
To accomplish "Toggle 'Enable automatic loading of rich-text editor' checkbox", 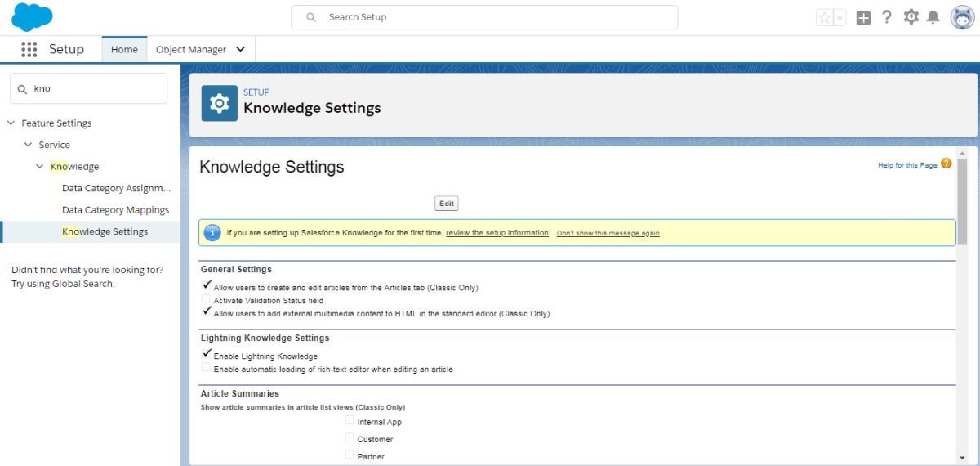I will [207, 368].
